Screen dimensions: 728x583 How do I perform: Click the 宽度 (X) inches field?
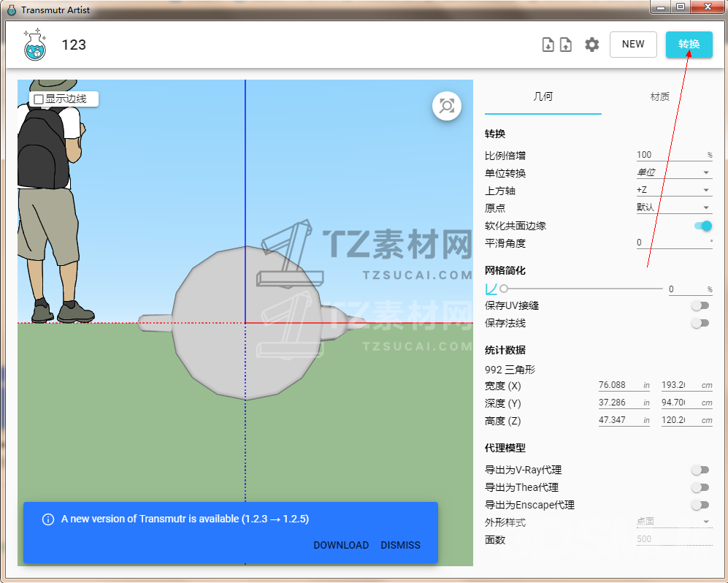(x=624, y=385)
